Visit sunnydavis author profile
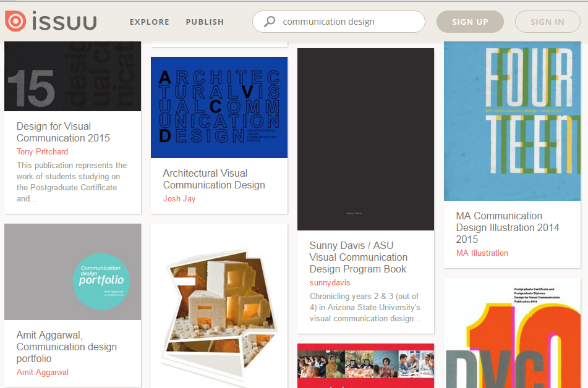Image resolution: width=588 pixels, height=388 pixels. click(x=330, y=282)
